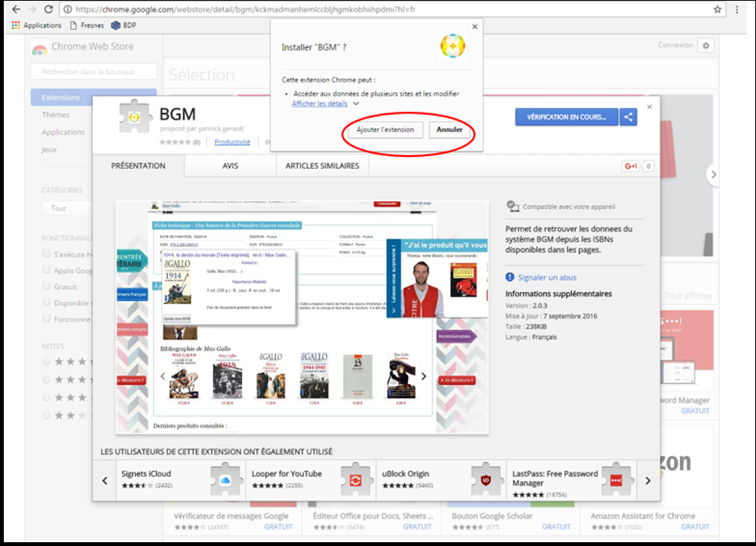
Task: Open the BDP bookmark
Action: 124,25
